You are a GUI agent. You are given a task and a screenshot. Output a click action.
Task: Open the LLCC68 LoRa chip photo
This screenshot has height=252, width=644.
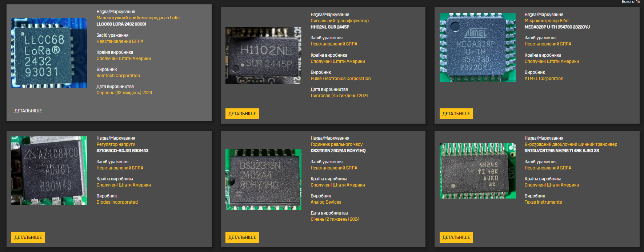tap(49, 53)
